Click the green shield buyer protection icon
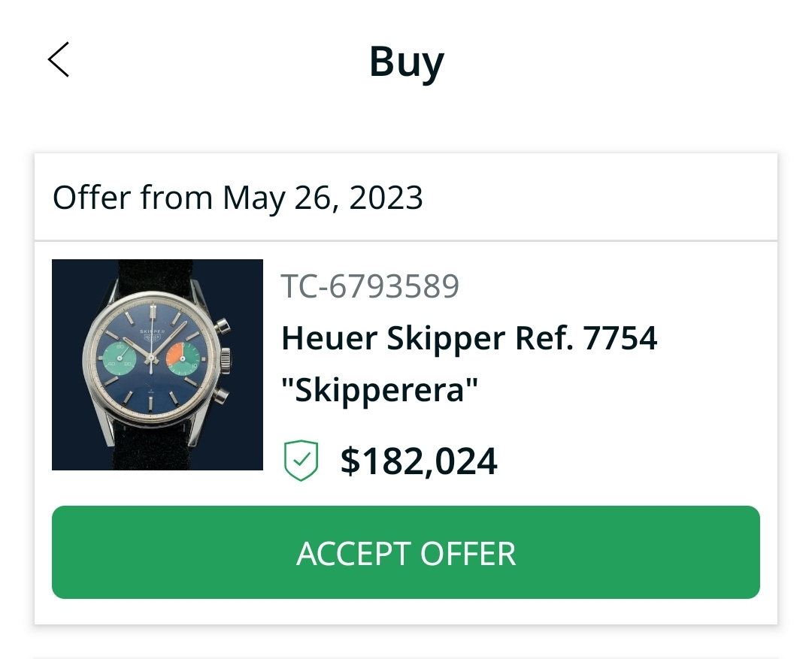The image size is (812, 659). 301,461
